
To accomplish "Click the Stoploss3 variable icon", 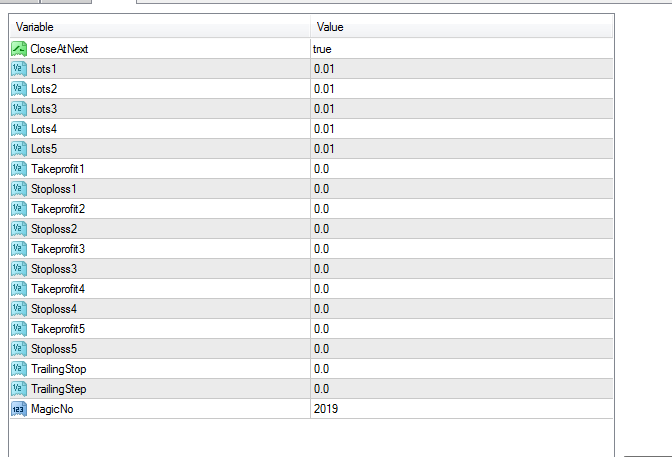I will [x=19, y=269].
